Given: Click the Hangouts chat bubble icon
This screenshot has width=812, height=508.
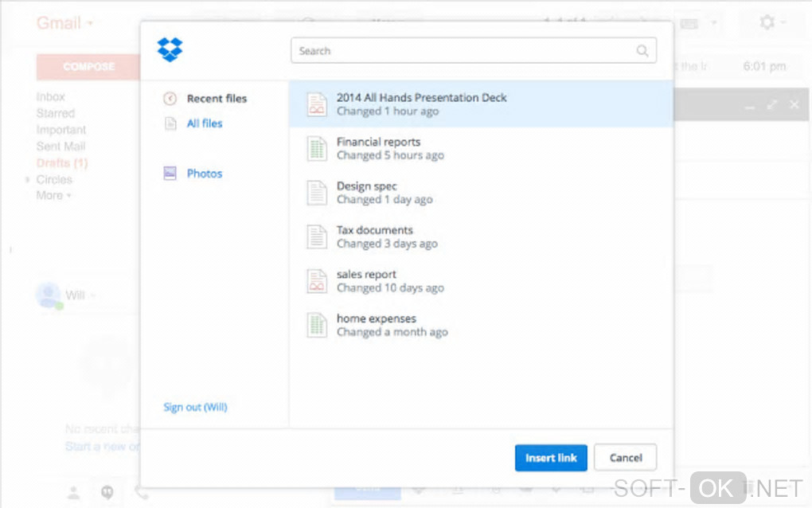Looking at the screenshot, I should click(x=107, y=492).
